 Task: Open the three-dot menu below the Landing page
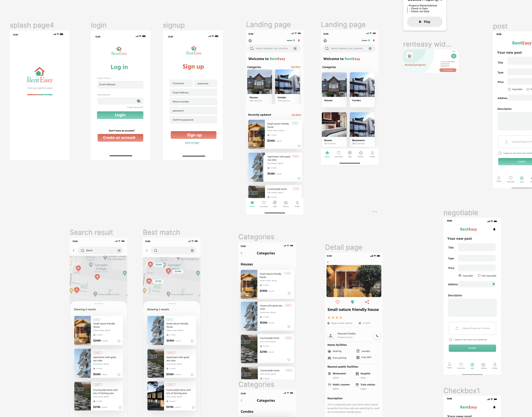pyautogui.click(x=375, y=211)
